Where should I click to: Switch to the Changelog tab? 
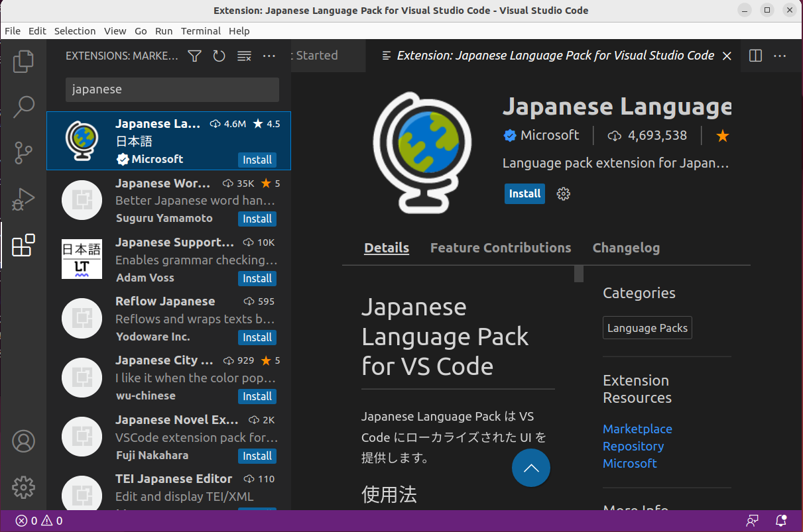click(x=626, y=247)
